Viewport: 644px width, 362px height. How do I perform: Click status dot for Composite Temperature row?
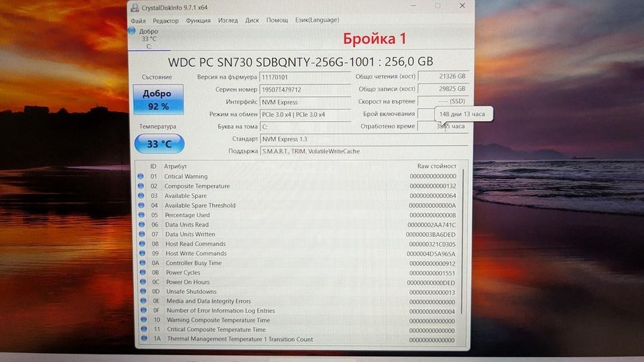click(141, 186)
